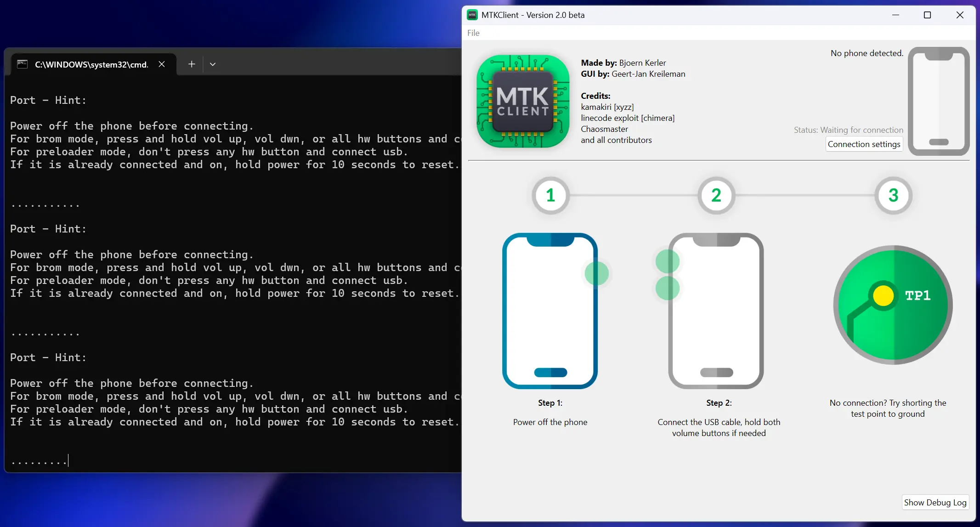
Task: Click the 'No phone detected.' text
Action: tap(867, 53)
